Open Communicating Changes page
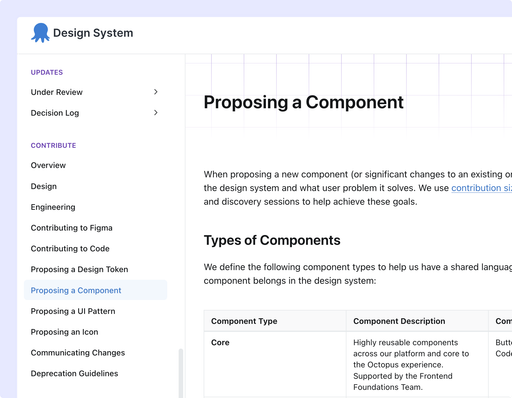 (x=78, y=353)
